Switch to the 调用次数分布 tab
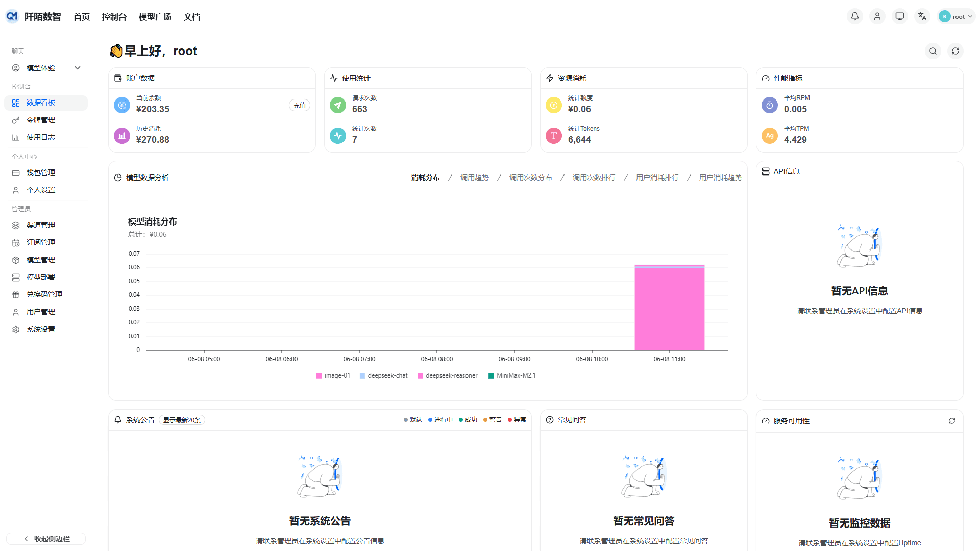This screenshot has width=980, height=551. pos(531,178)
